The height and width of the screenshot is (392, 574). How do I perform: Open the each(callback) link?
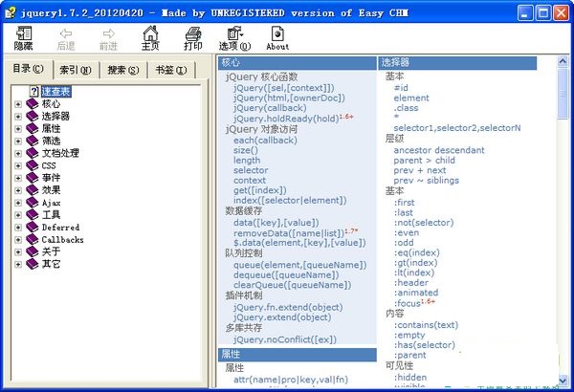pos(265,141)
